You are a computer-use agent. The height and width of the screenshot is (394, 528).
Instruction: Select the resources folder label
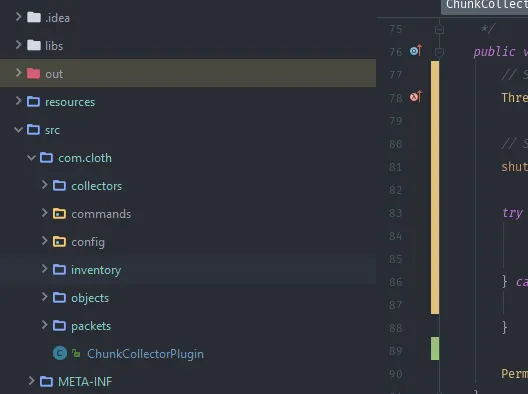70,102
